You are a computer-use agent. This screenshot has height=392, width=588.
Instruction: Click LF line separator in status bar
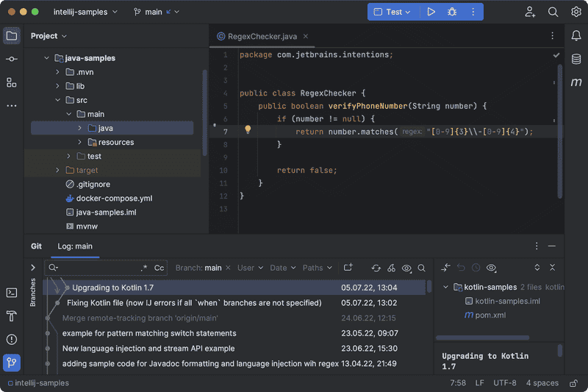click(x=480, y=383)
